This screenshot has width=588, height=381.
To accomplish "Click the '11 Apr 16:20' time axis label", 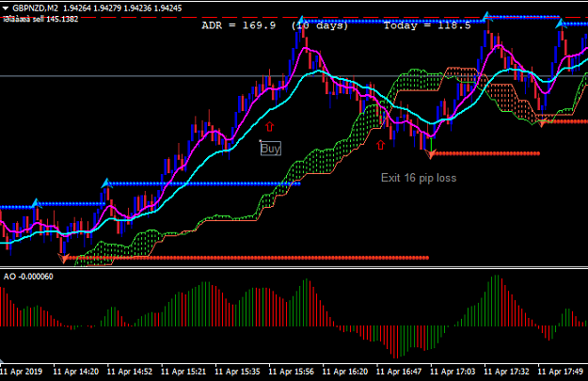I will click(x=345, y=372).
